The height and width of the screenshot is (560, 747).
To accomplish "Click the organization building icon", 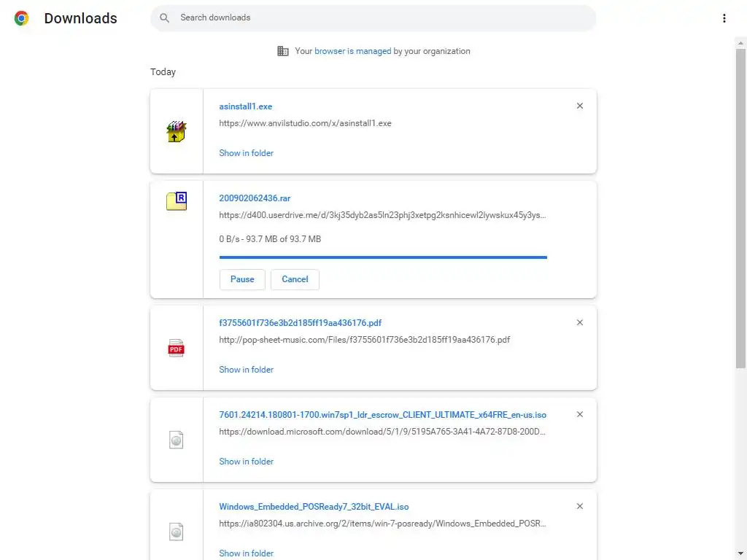I will coord(283,51).
